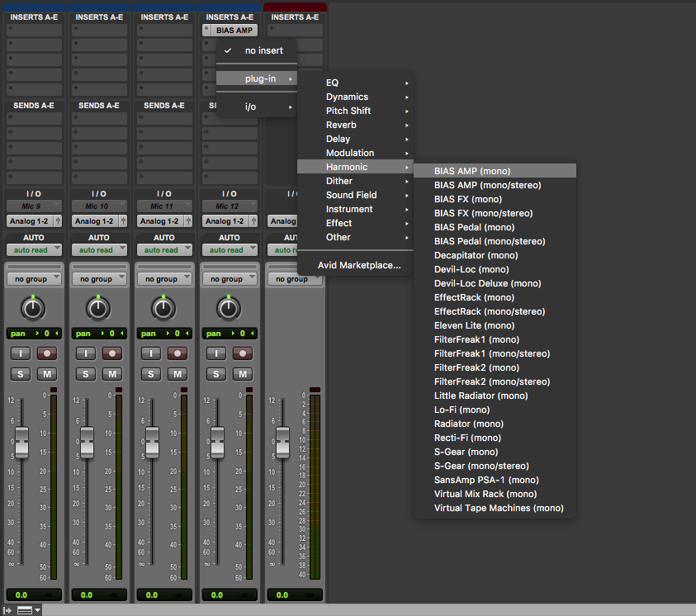Open auto read dropdown on Mic 9 track
Image resolution: width=696 pixels, height=616 pixels.
coord(34,250)
